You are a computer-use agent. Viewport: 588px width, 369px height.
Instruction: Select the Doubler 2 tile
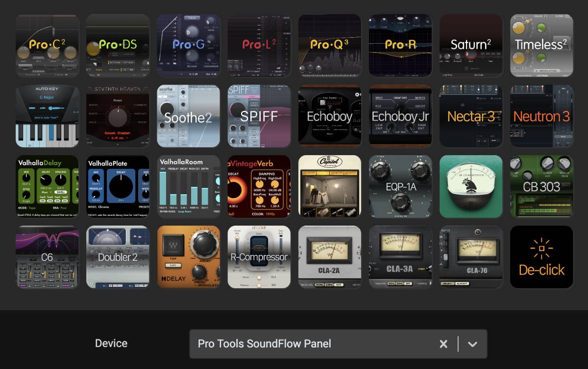point(118,257)
